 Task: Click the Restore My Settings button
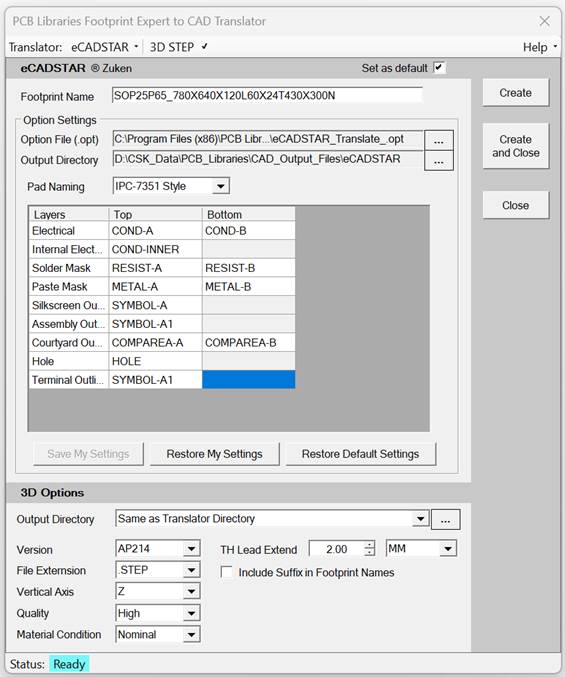(215, 454)
